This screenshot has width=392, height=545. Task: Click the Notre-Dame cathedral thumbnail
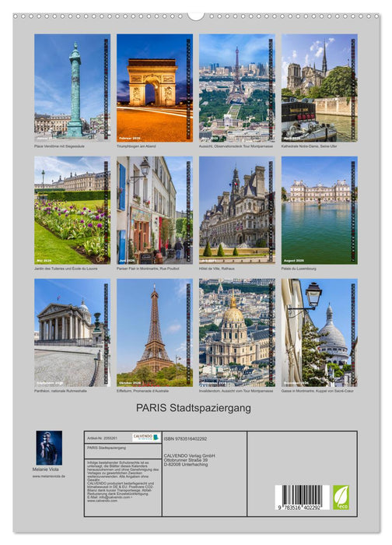320,87
